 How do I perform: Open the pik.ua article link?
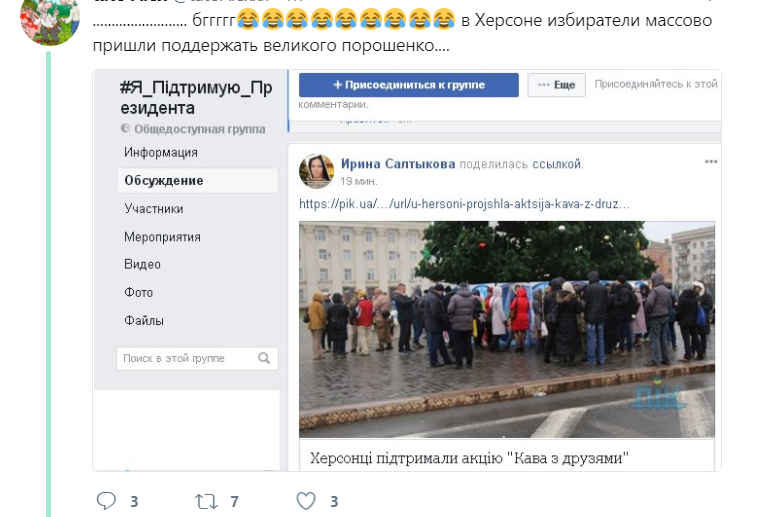[464, 204]
